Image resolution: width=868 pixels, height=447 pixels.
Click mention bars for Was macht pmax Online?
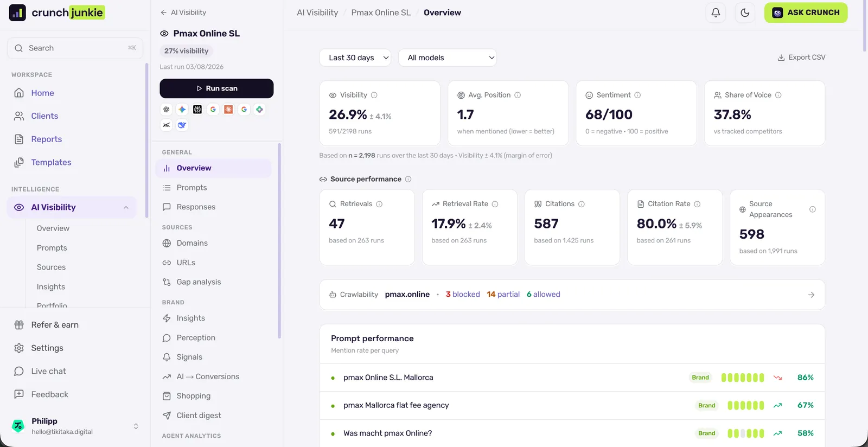tap(746, 433)
